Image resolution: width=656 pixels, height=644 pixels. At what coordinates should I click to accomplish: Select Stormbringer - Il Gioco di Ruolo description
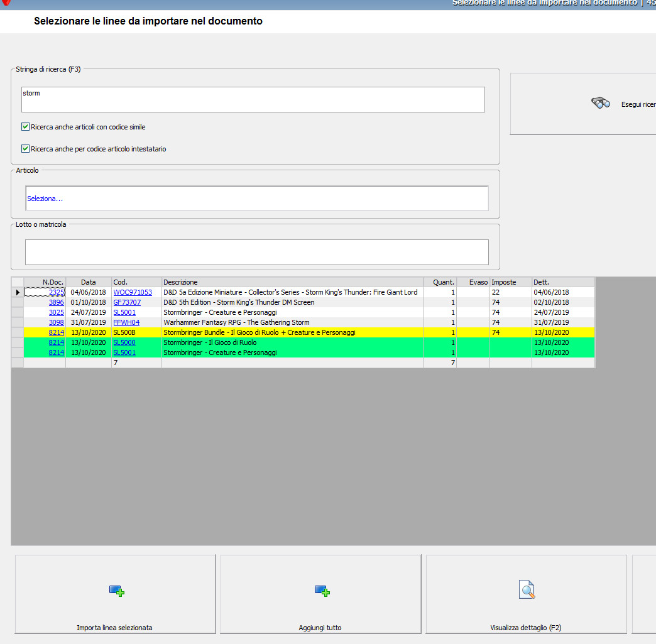[x=210, y=342]
